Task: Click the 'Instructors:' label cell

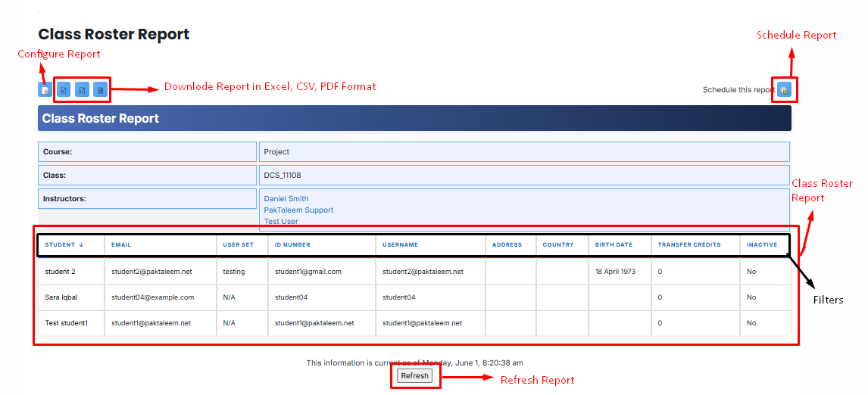Action: coord(147,198)
